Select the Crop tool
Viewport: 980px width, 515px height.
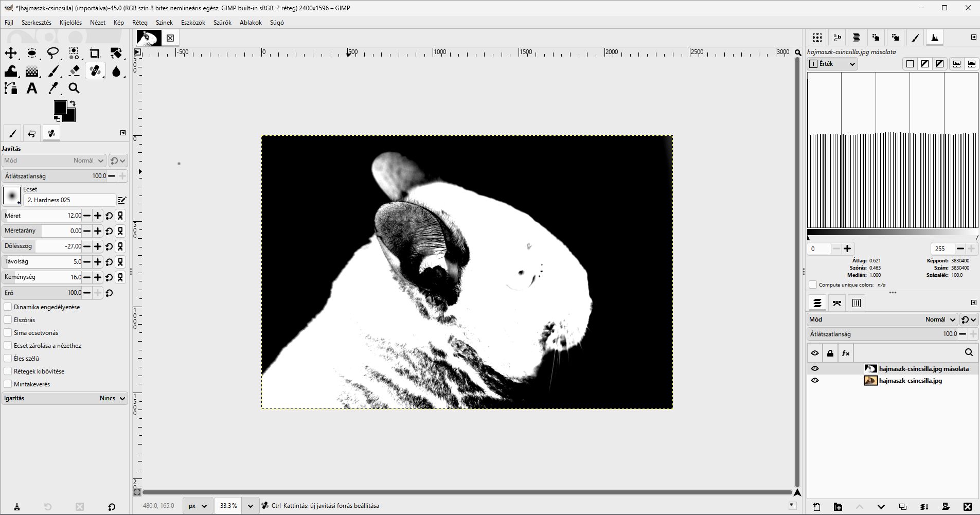pos(95,53)
